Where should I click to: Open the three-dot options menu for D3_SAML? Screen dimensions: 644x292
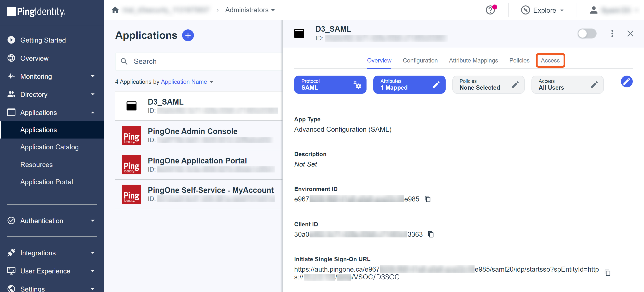click(x=612, y=34)
